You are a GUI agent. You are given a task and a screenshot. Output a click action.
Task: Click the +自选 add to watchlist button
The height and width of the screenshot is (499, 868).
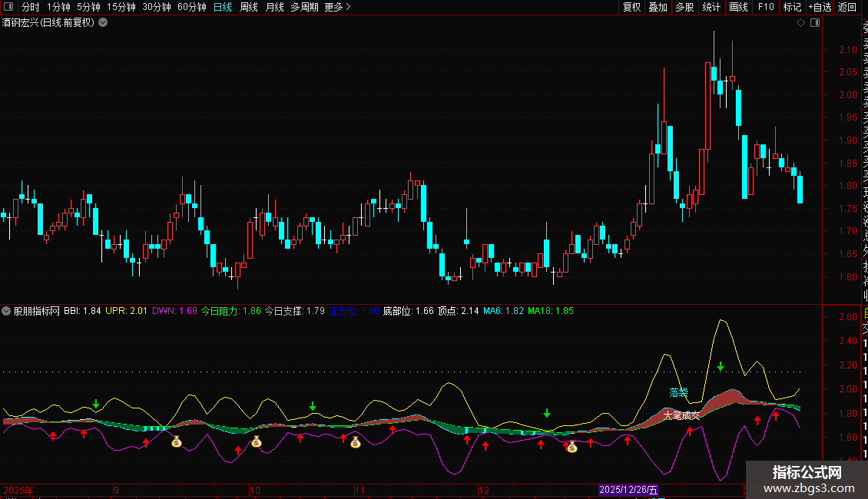pos(819,7)
